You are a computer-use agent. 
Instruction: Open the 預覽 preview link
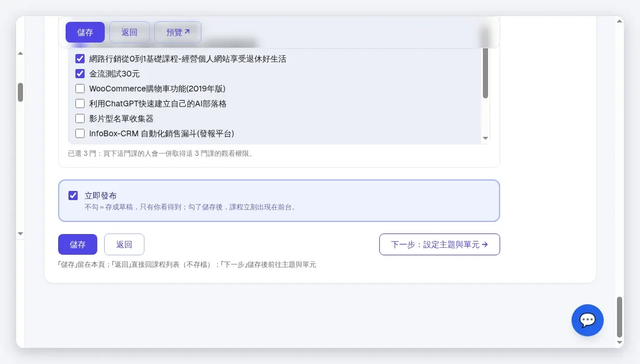coord(177,32)
